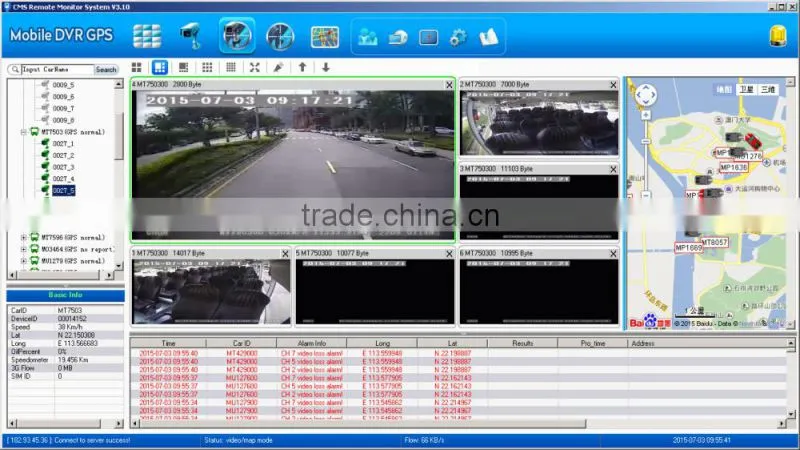Click the alarm list horizontal scrollbar
800x450 pixels.
362,423
